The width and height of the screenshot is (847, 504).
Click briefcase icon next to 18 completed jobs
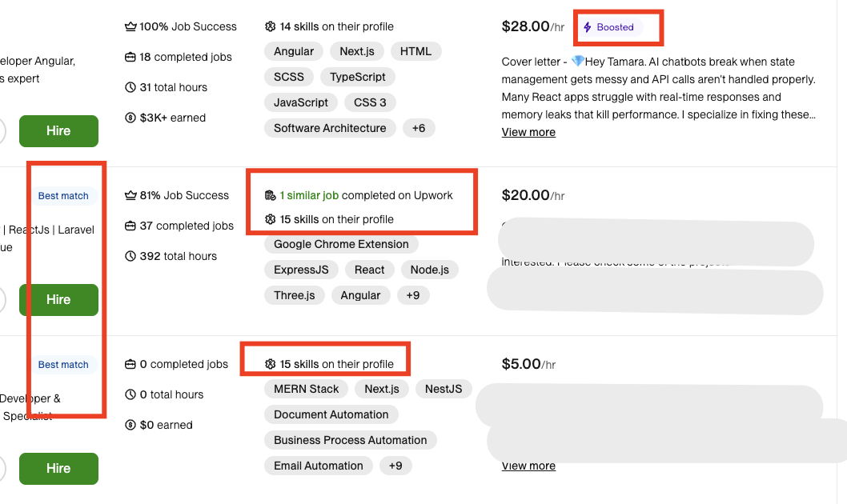[x=130, y=57]
